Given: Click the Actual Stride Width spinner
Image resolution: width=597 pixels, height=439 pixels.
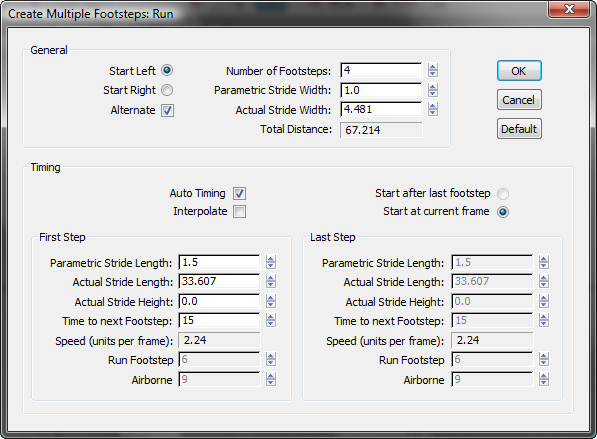Looking at the screenshot, I should (x=433, y=109).
